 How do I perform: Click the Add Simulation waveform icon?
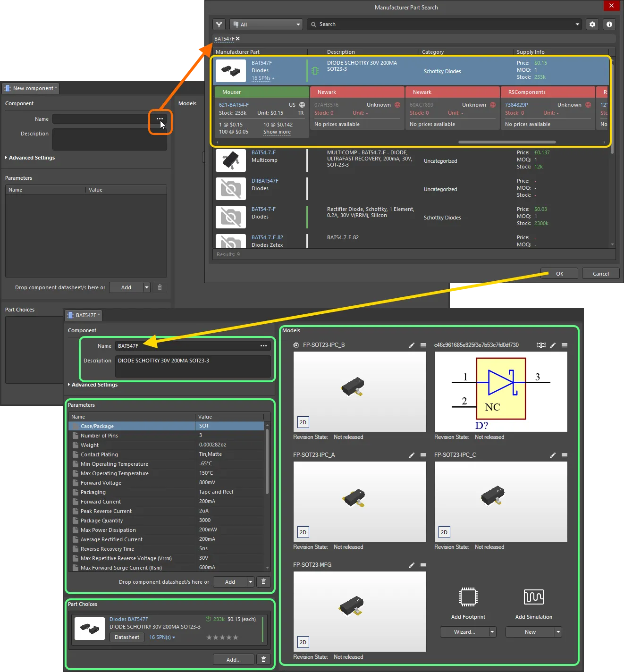pos(534,597)
